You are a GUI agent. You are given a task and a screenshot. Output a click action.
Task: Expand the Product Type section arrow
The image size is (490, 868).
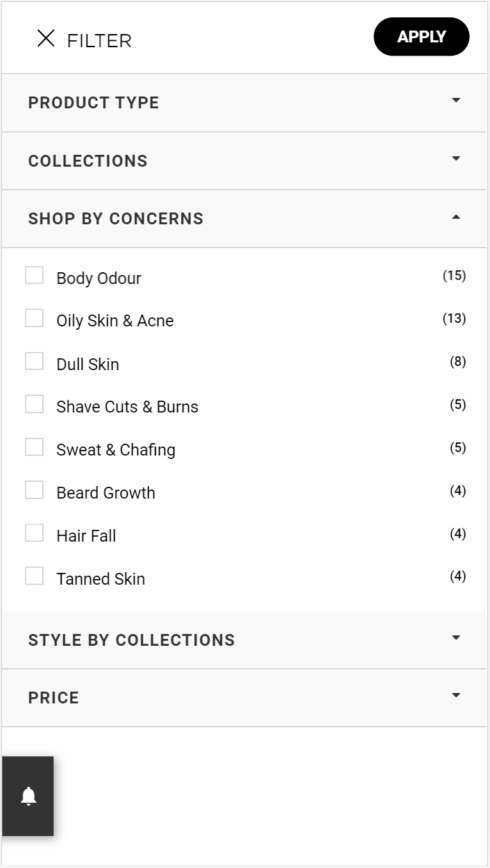[456, 101]
